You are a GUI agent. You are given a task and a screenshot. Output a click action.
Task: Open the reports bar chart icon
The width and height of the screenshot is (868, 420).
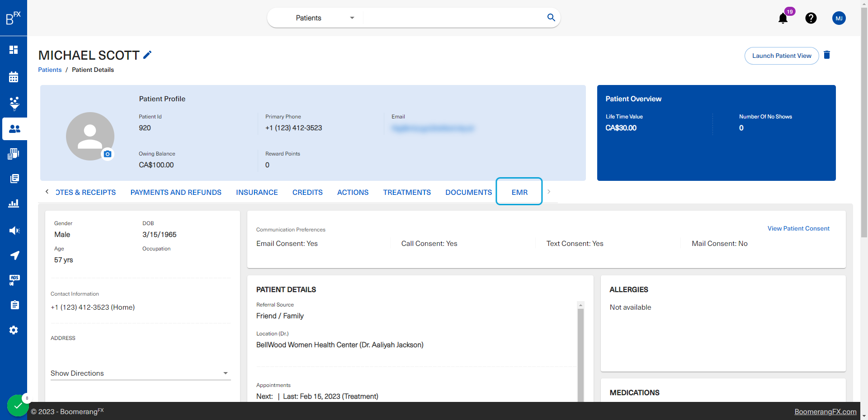(14, 203)
